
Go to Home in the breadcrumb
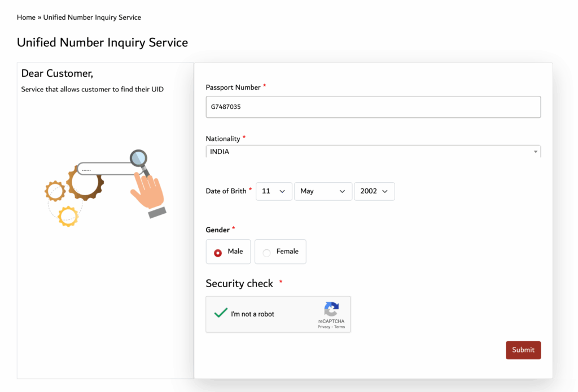[x=26, y=17]
